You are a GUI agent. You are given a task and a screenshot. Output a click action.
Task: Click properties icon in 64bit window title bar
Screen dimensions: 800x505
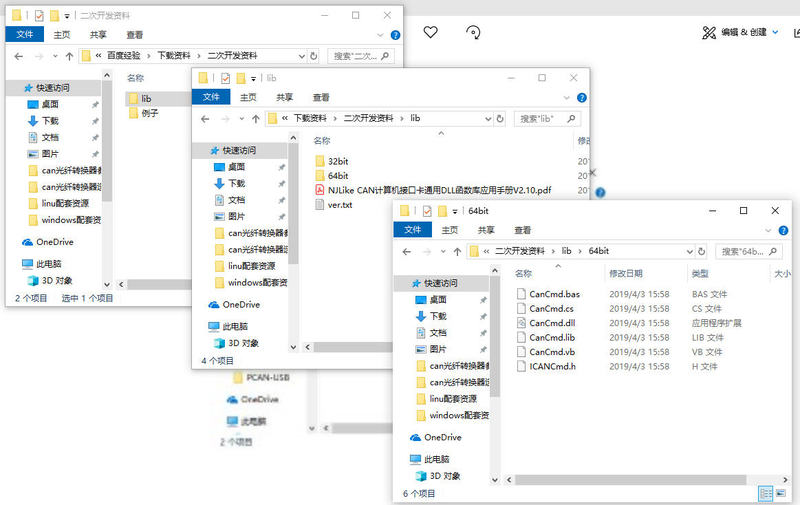pyautogui.click(x=428, y=211)
